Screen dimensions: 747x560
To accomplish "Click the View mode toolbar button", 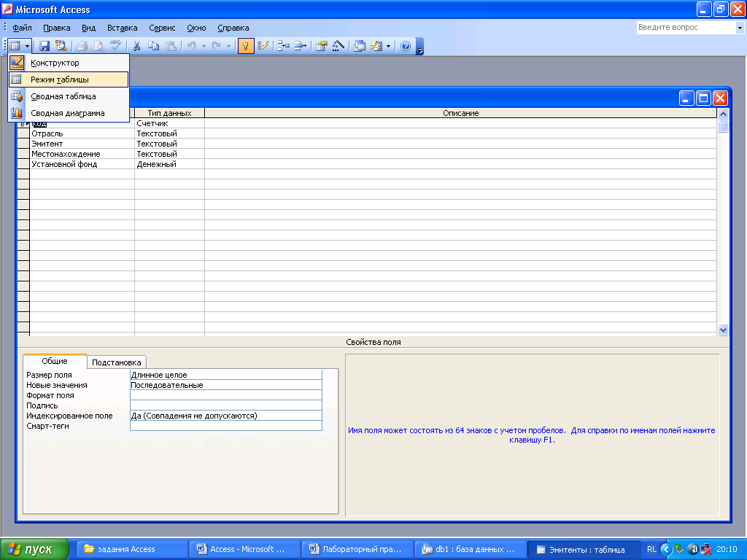I will (15, 46).
